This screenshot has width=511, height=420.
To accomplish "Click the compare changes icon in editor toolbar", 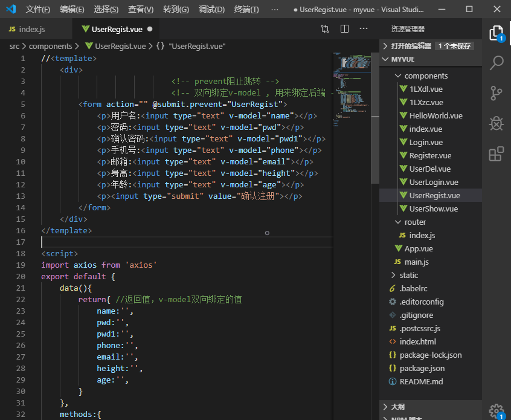I will tap(325, 29).
